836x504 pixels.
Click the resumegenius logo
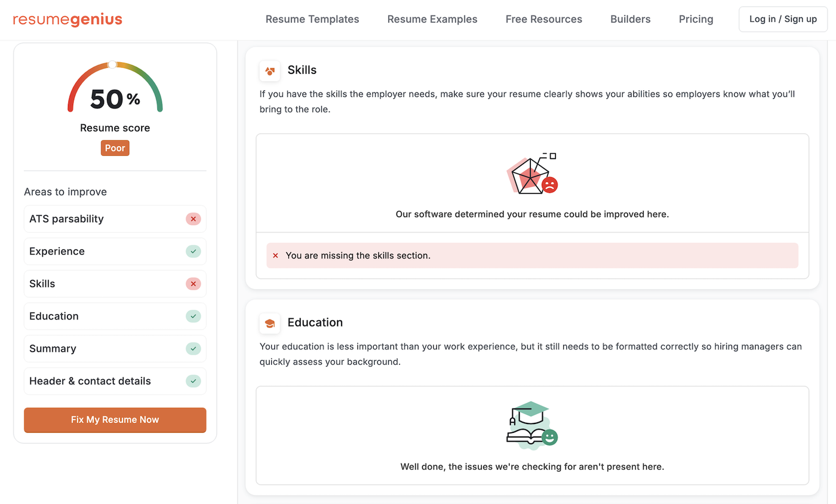67,19
